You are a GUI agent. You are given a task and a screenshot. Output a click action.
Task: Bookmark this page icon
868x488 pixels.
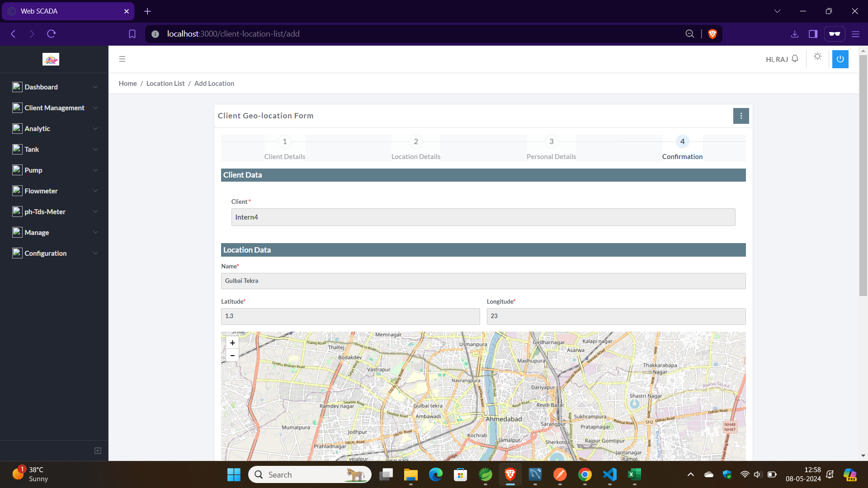[132, 34]
